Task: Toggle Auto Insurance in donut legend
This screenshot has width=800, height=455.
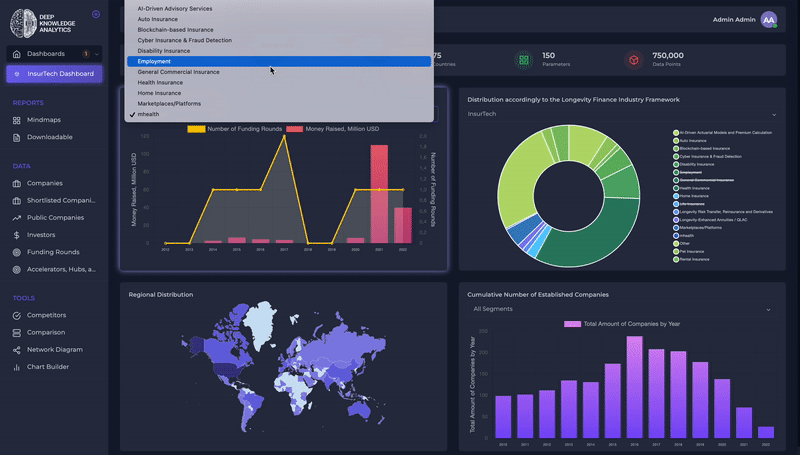Action: [690, 141]
